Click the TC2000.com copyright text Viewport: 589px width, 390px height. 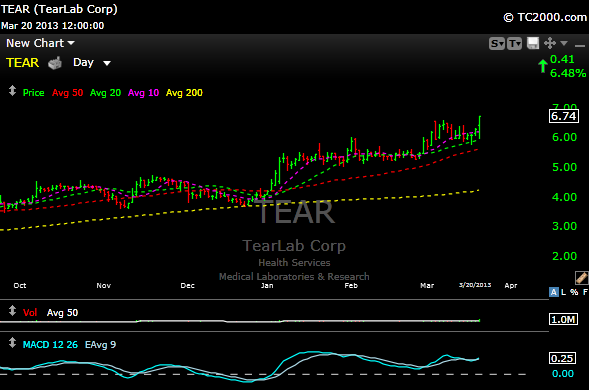(545, 17)
